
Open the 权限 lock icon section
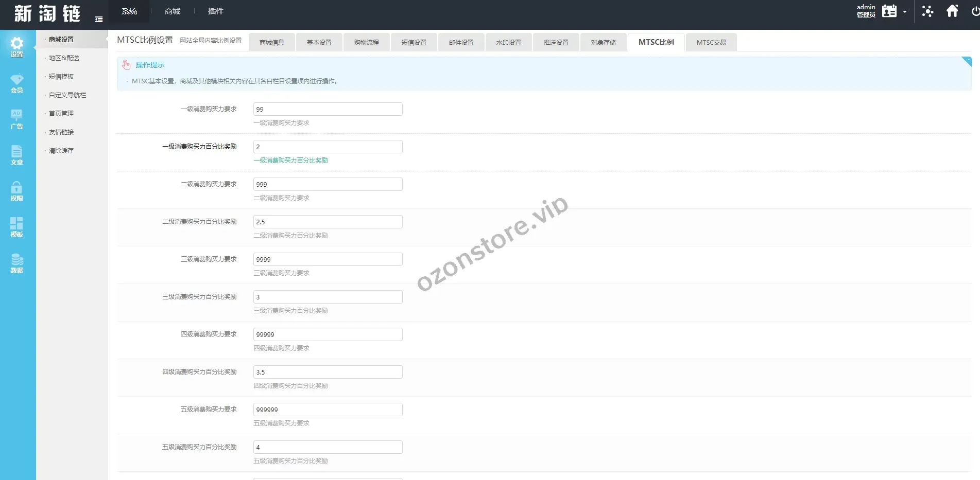17,191
